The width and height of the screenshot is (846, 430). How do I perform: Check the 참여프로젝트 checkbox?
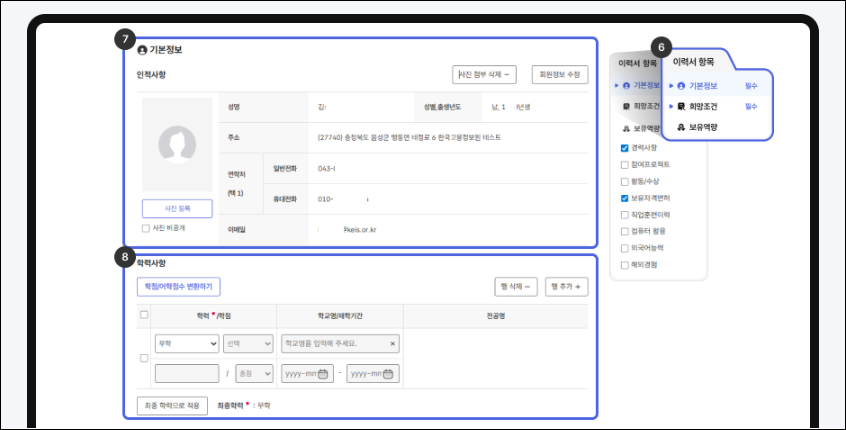click(x=625, y=165)
